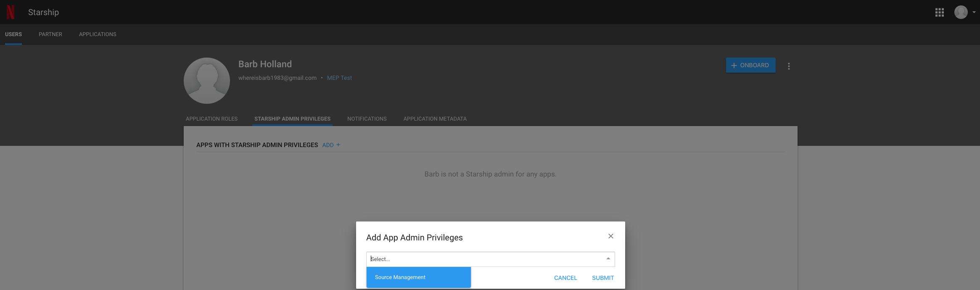Collapse the Select dropdown arrow
The image size is (980, 290).
point(608,259)
